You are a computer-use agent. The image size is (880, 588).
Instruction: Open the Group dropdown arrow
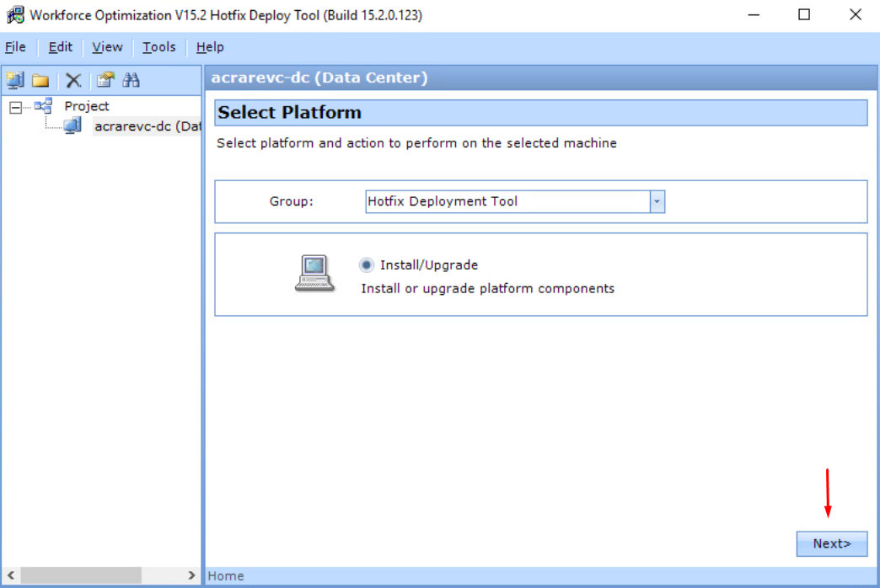[657, 201]
